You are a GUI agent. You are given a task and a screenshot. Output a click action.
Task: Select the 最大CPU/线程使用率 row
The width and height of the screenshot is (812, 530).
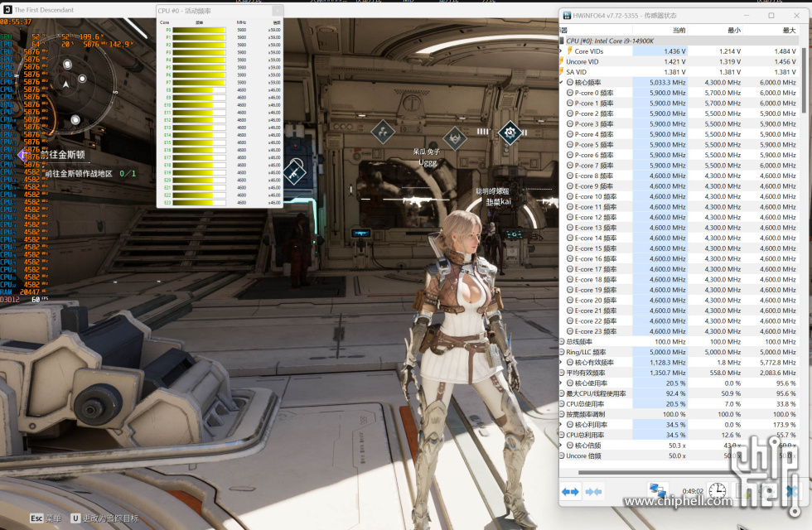(679, 393)
